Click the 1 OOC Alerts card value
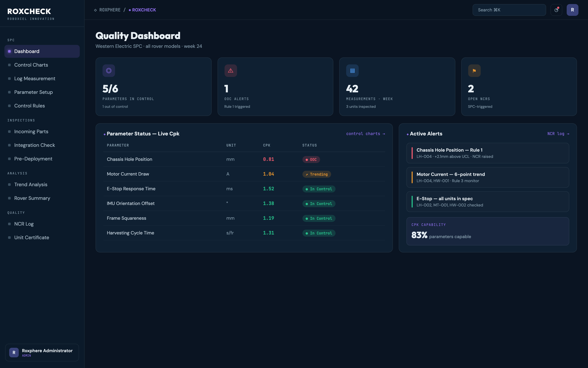This screenshot has width=588, height=368. click(x=226, y=89)
